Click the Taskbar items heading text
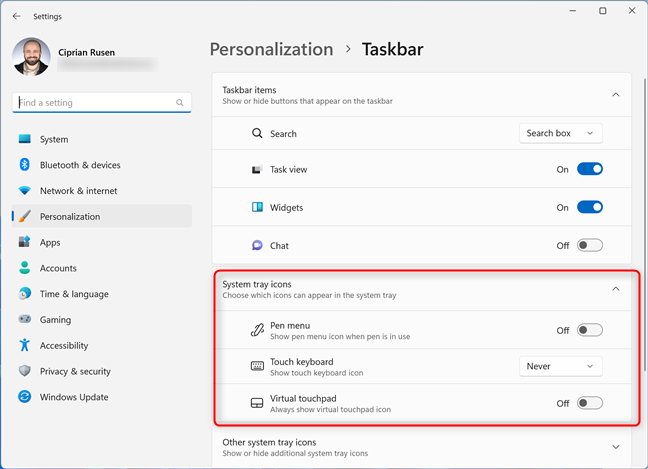Viewport: 648px width, 469px height. pos(249,90)
